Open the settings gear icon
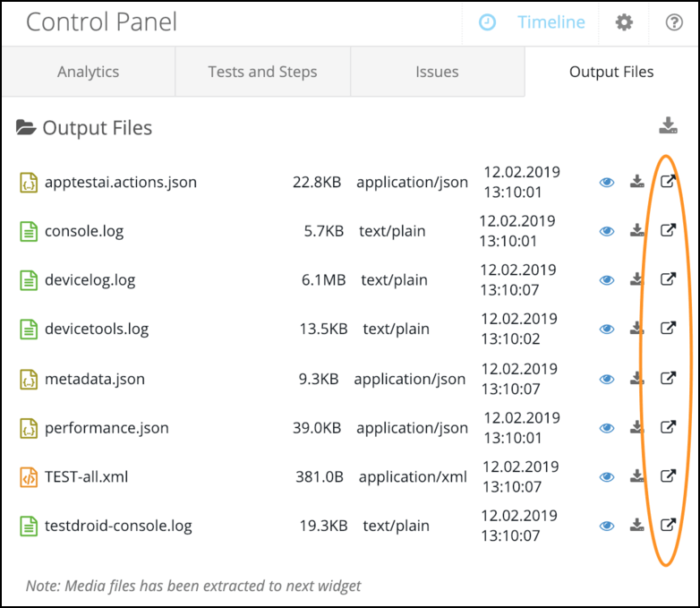 tap(624, 22)
